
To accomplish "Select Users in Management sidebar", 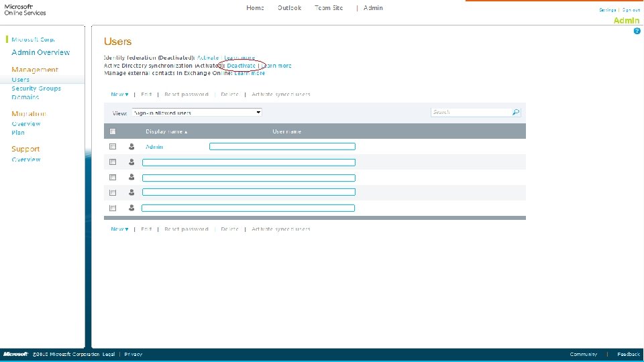I will coord(21,80).
